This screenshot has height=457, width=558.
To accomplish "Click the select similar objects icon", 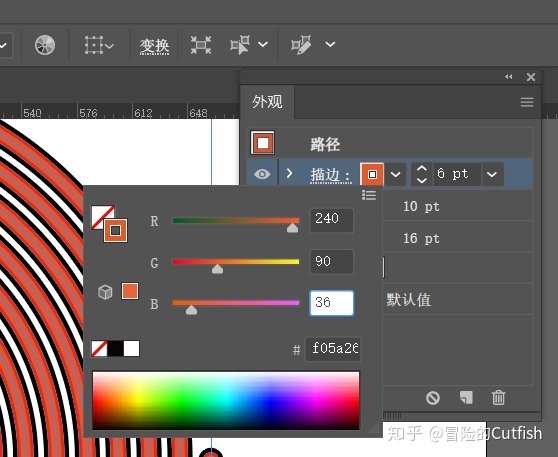I will tap(240, 45).
